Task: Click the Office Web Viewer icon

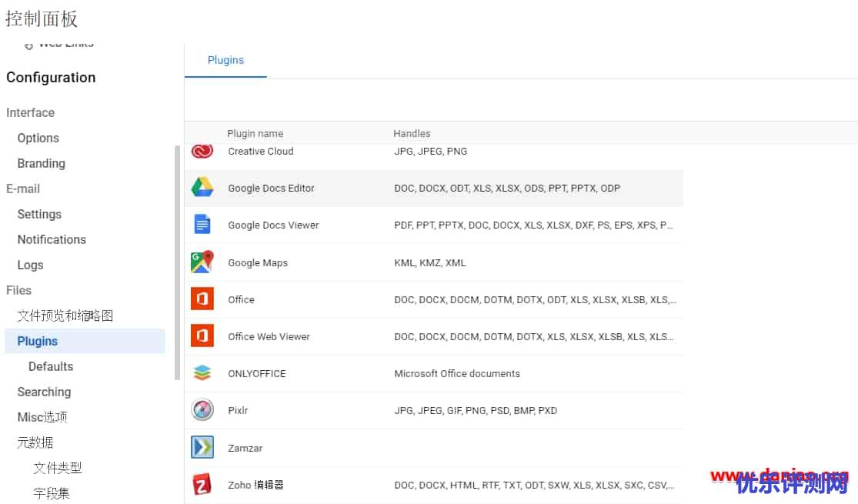Action: coord(202,336)
